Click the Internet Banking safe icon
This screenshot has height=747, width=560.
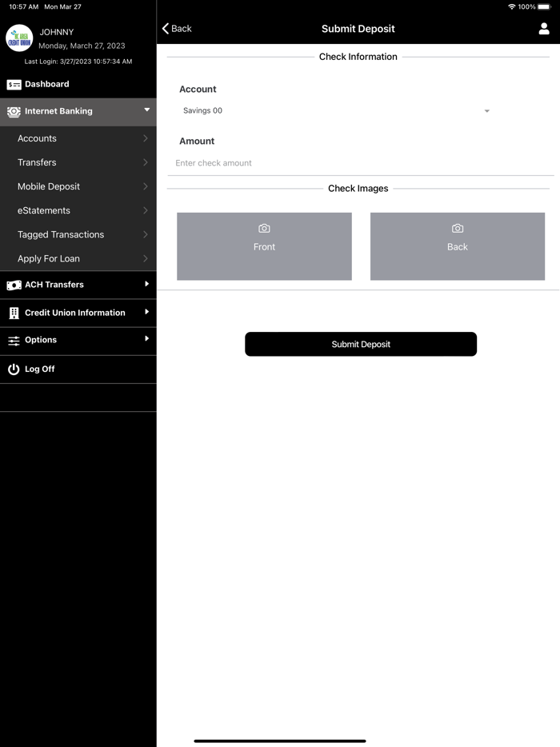pyautogui.click(x=14, y=111)
